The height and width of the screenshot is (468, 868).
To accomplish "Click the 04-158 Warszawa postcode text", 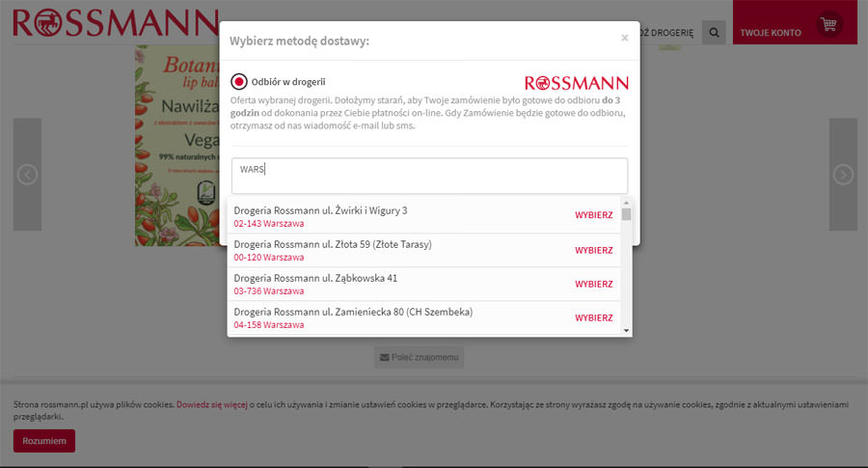I will pyautogui.click(x=268, y=325).
